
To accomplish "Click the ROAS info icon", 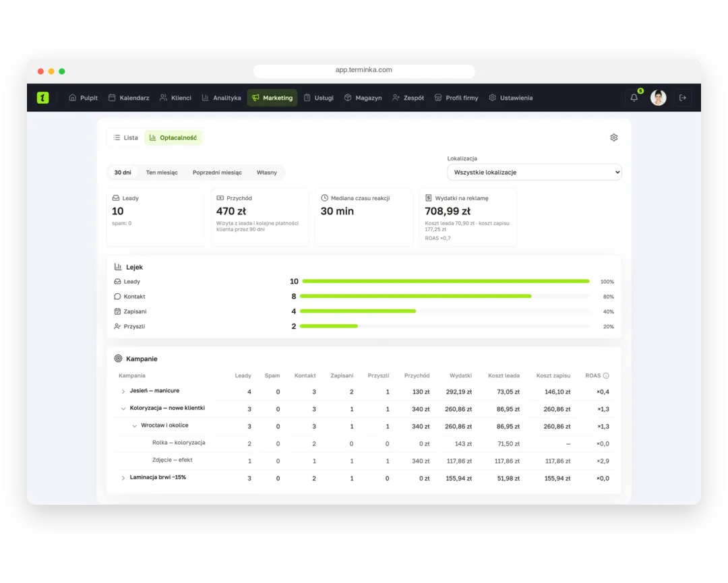I will point(606,375).
